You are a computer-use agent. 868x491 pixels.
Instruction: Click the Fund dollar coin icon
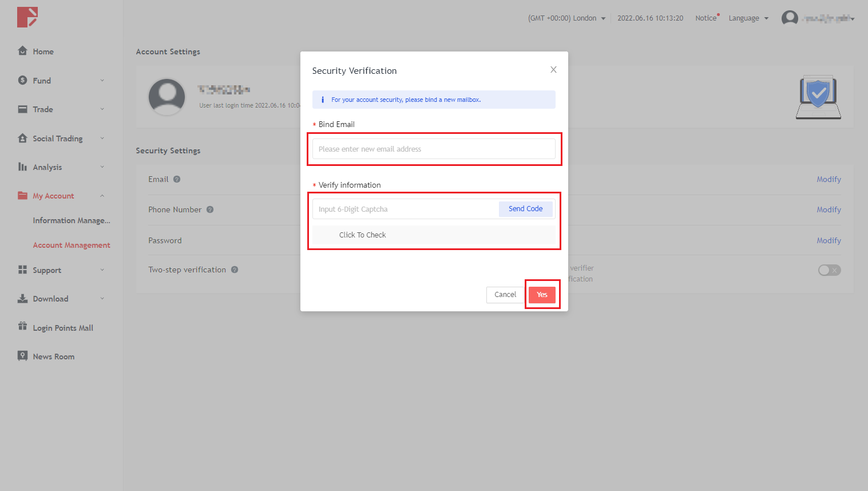pos(22,80)
